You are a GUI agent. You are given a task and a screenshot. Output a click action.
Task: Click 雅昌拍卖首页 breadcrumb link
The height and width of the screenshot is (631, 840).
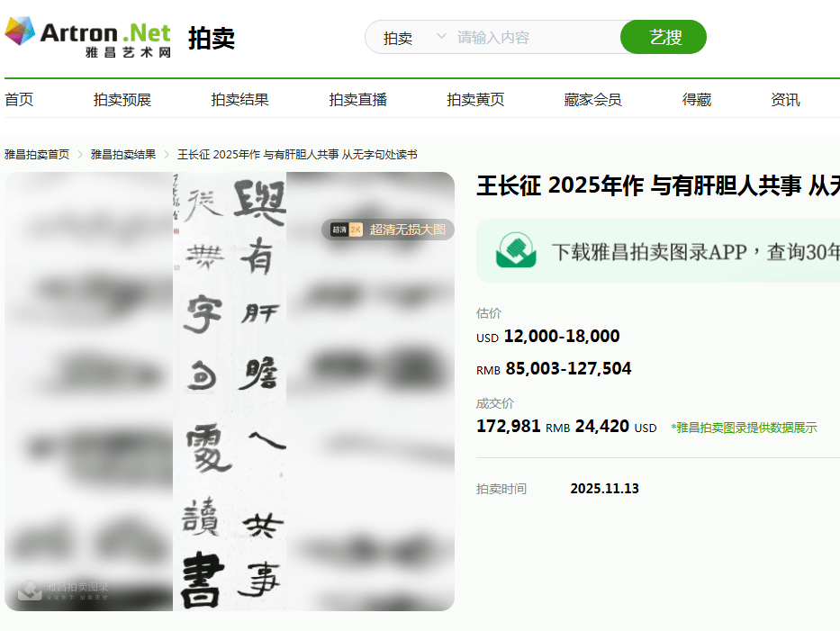tap(37, 155)
